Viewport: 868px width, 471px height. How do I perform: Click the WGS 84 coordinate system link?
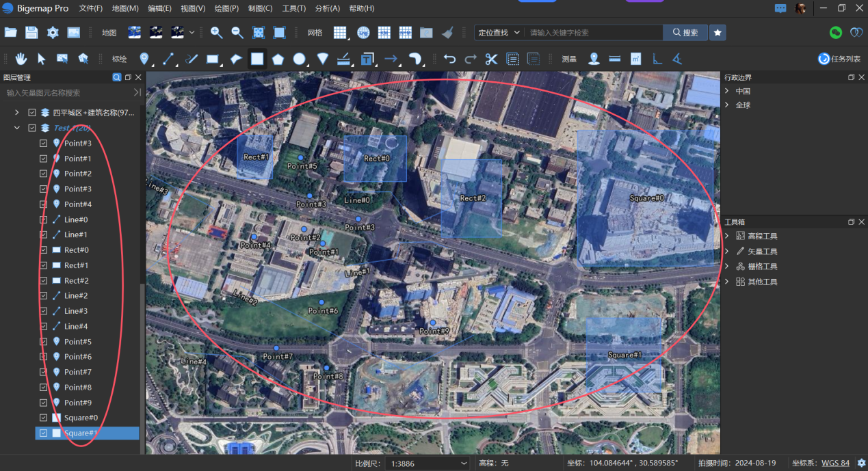[x=836, y=463]
